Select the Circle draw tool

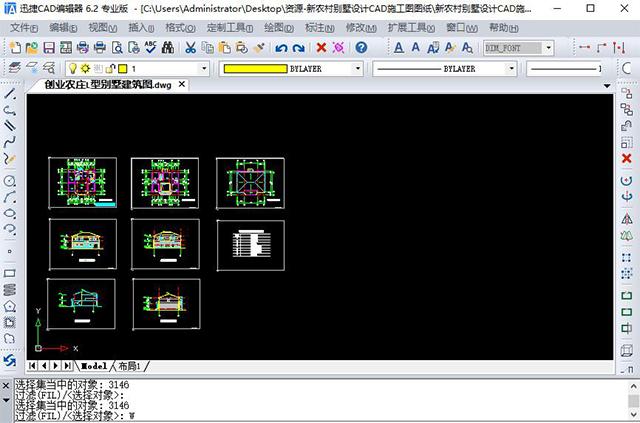point(10,181)
